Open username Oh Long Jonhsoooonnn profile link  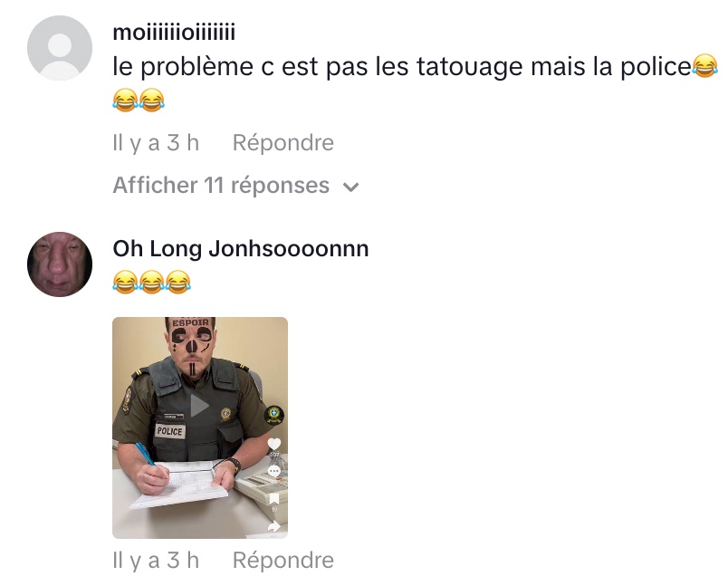coord(241,248)
